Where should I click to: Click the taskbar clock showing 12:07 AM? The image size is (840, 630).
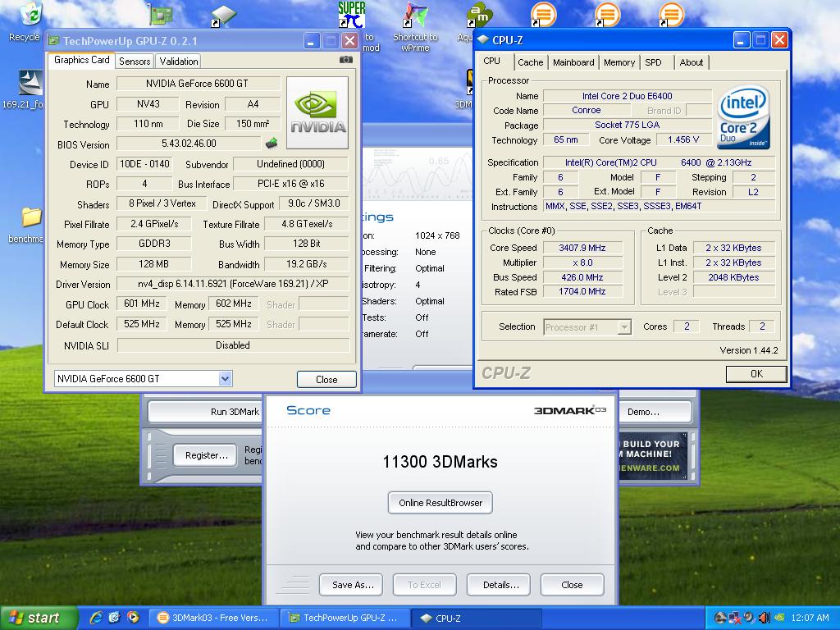pos(810,618)
